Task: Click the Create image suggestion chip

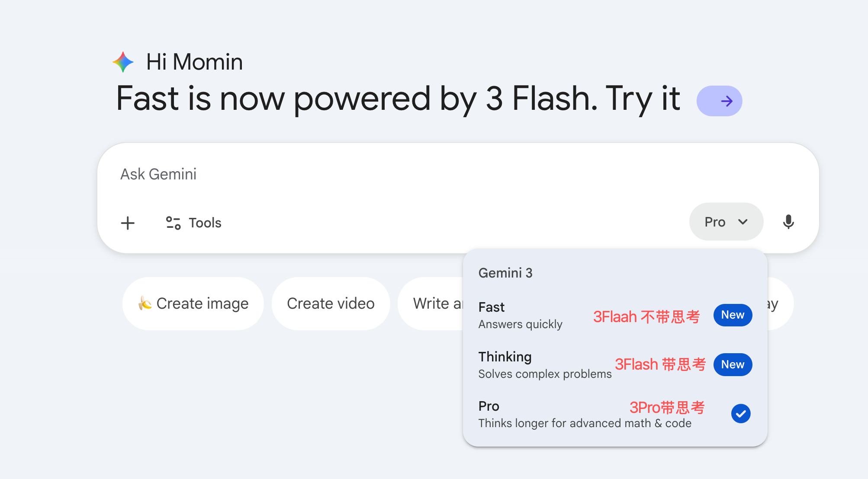Action: coord(193,303)
